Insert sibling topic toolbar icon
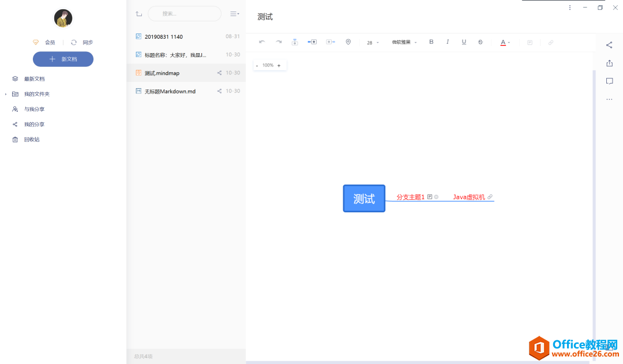The image size is (623, 364). tap(312, 42)
